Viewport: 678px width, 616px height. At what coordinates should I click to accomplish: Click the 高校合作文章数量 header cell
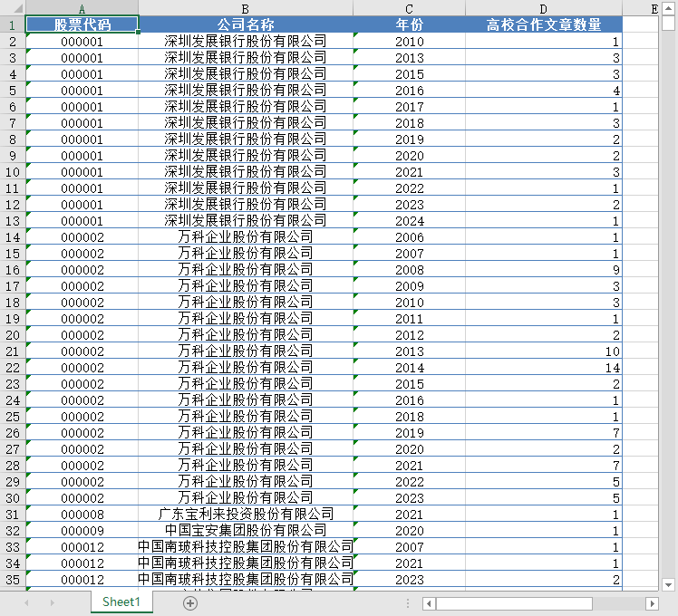tap(544, 24)
